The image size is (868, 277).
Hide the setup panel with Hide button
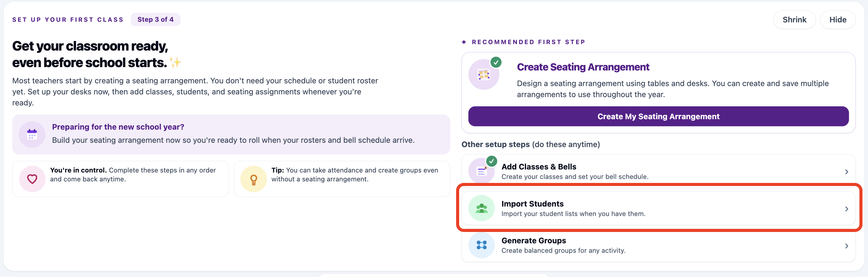point(838,20)
